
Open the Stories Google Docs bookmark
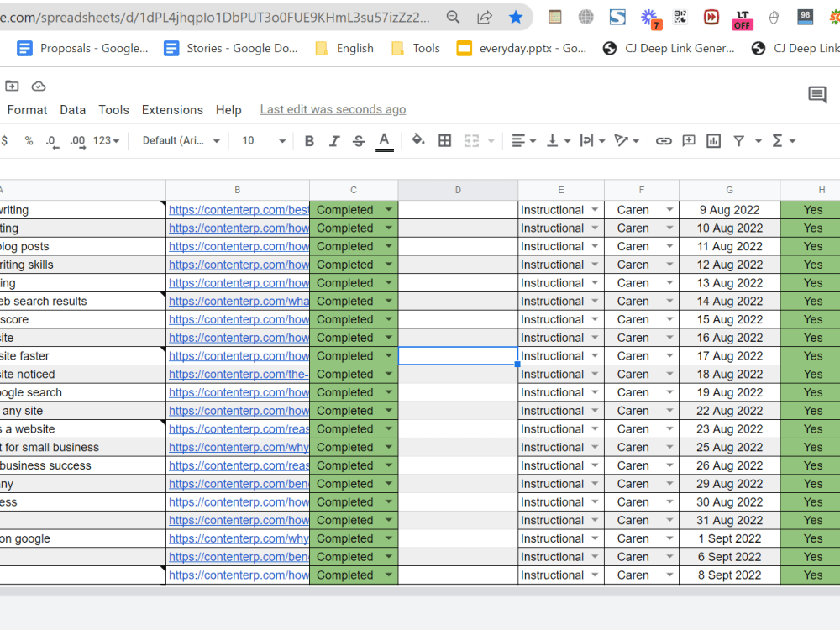tap(231, 48)
